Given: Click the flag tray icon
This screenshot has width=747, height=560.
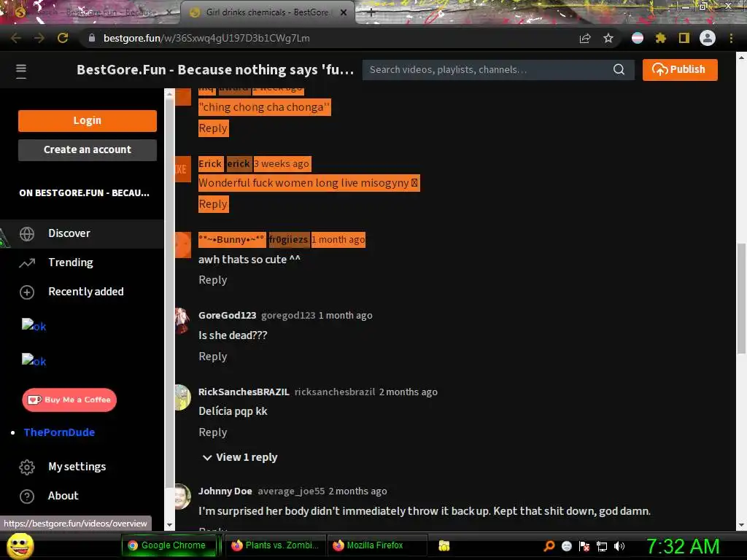Looking at the screenshot, I should 584,545.
